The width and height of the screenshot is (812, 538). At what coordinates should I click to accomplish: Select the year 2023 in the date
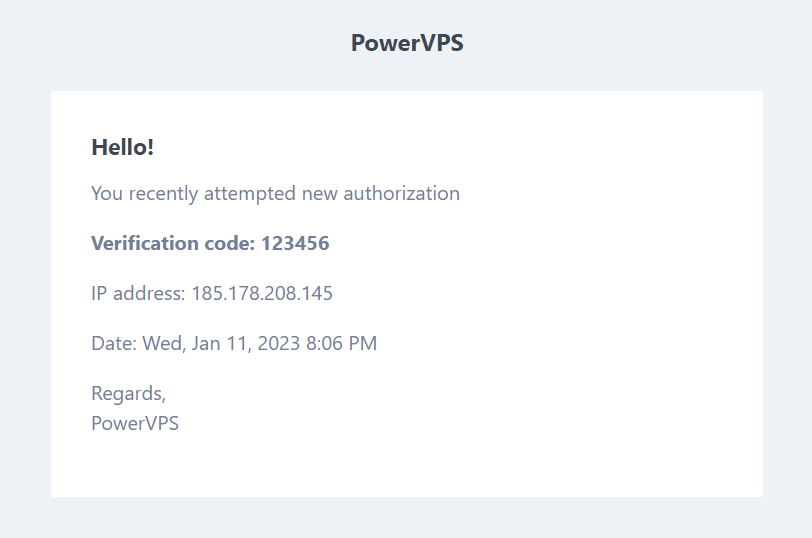pos(279,343)
